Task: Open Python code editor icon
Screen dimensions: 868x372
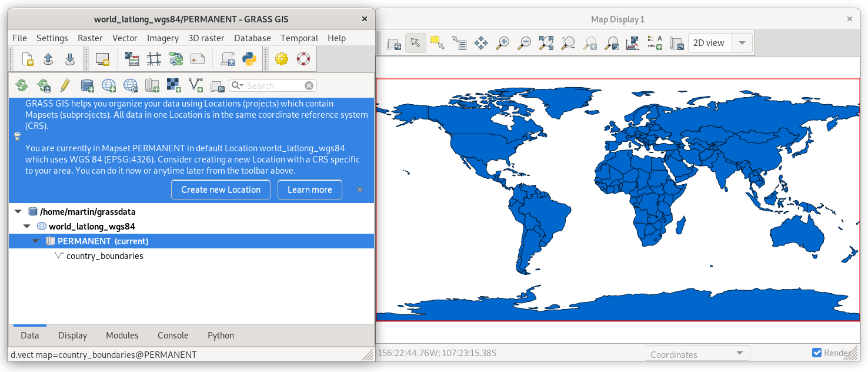Action: 249,59
